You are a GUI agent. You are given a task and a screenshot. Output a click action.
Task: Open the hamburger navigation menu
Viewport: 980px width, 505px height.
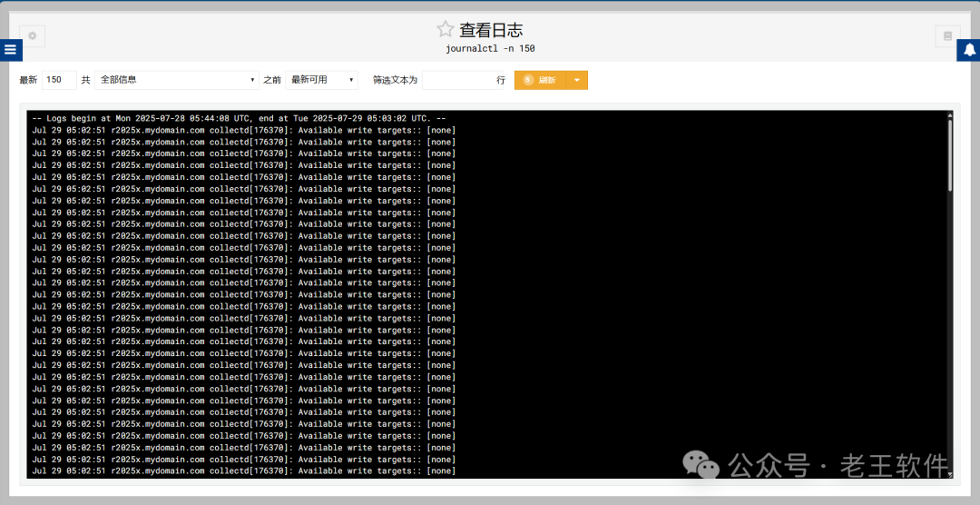tap(10, 50)
